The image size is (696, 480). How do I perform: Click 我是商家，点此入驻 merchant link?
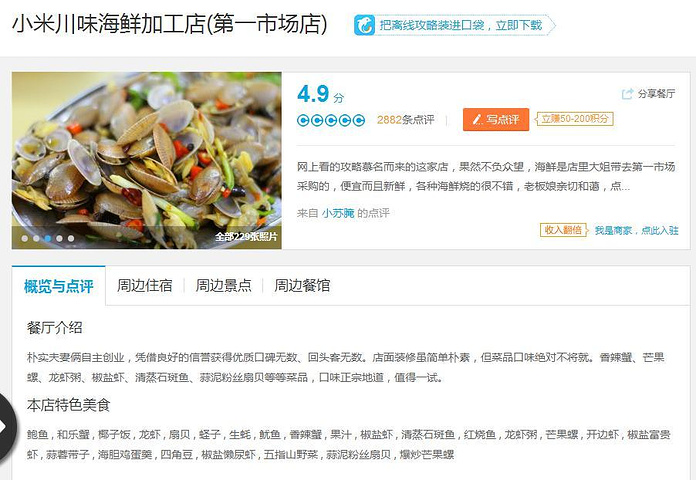(637, 230)
